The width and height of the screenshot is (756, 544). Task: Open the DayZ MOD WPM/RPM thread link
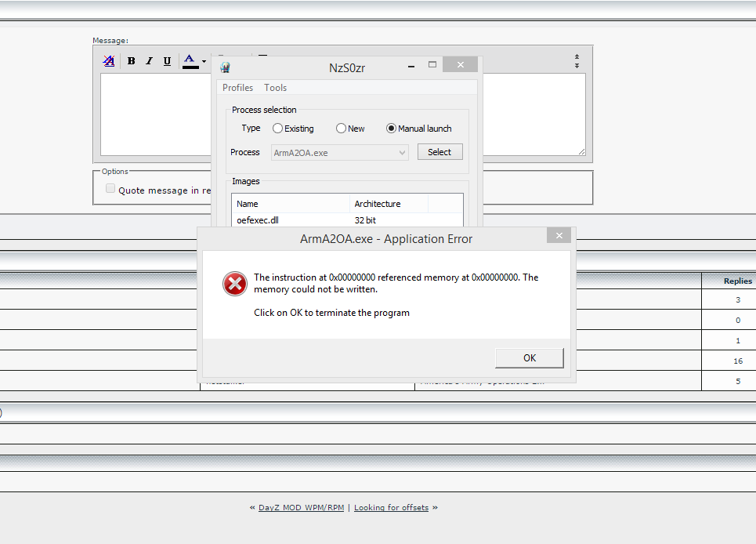(x=302, y=507)
